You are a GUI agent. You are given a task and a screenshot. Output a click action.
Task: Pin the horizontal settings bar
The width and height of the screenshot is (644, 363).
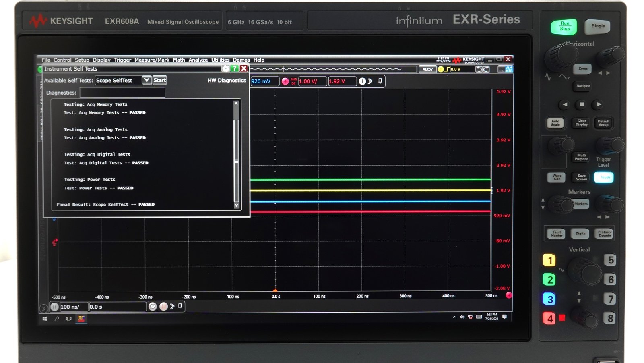(180, 306)
